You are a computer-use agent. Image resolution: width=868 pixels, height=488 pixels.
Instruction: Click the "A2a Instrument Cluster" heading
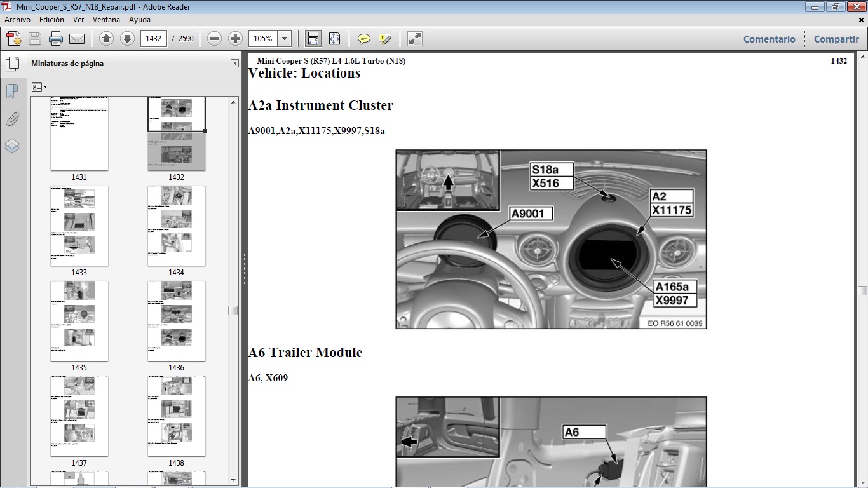point(320,105)
